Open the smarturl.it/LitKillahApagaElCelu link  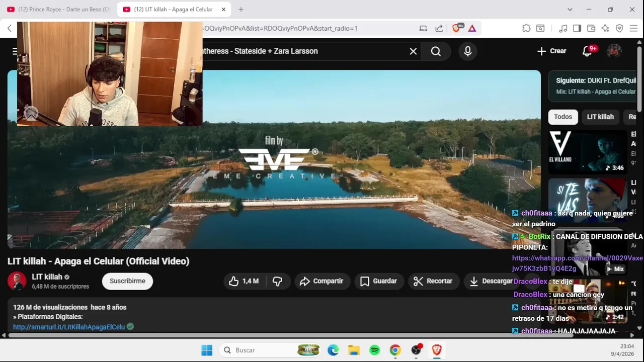pyautogui.click(x=69, y=327)
